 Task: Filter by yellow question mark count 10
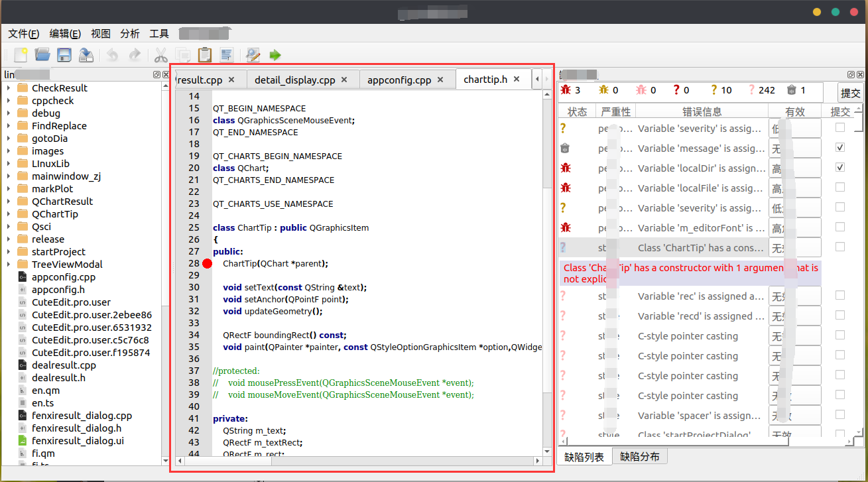click(x=721, y=90)
